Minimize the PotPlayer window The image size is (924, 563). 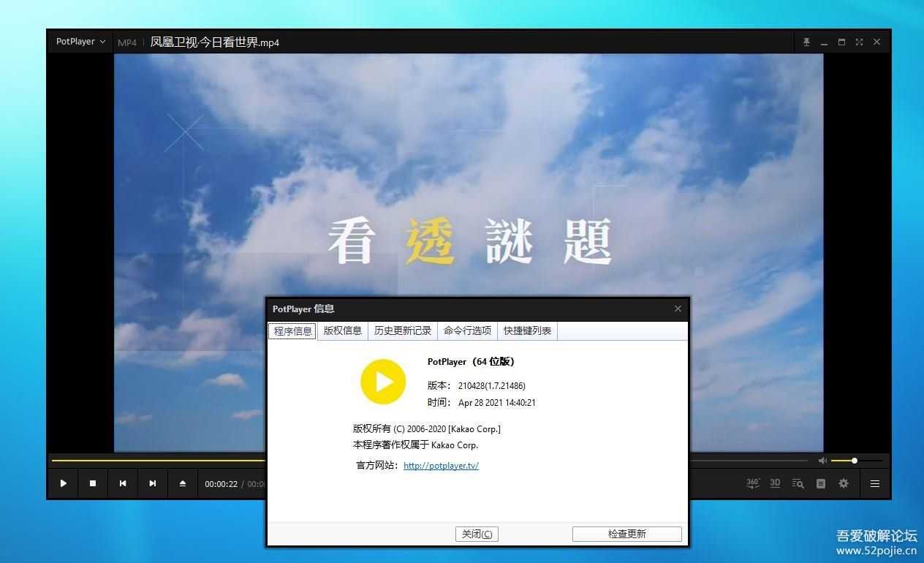tap(824, 42)
